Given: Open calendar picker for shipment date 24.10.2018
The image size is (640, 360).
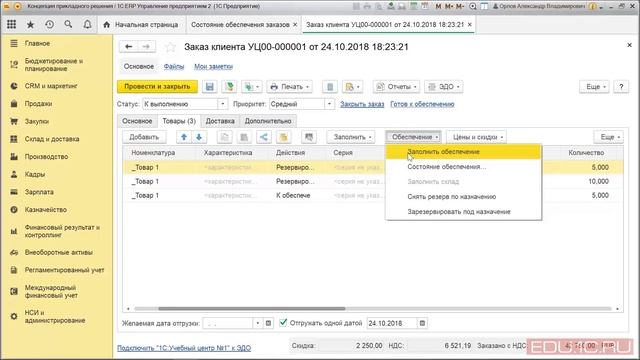Looking at the screenshot, I should 422,323.
